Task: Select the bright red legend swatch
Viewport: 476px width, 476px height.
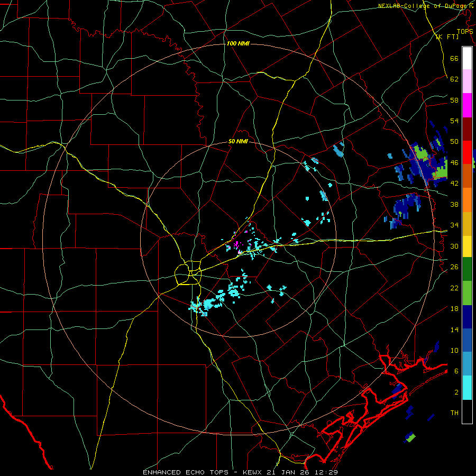Action: (x=467, y=152)
